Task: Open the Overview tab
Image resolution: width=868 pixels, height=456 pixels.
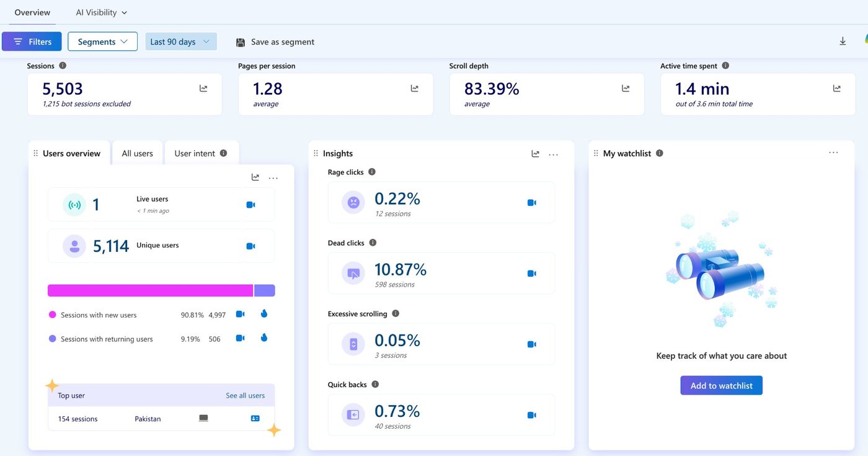Action: click(x=32, y=12)
